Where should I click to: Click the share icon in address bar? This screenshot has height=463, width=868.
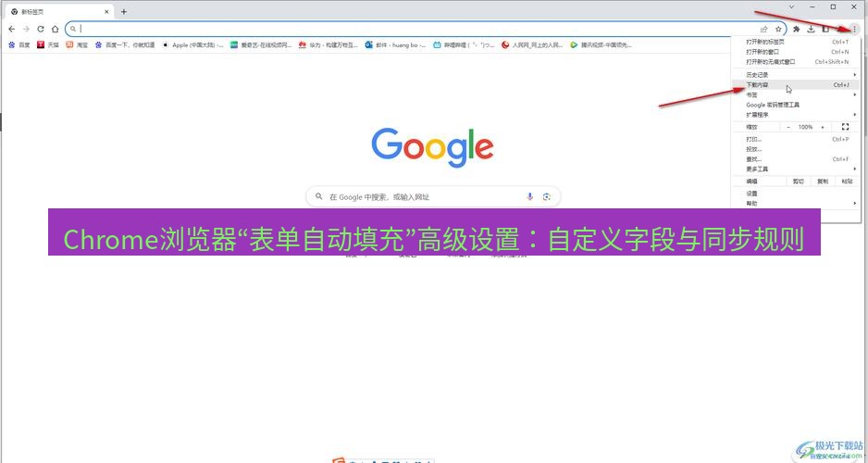pos(764,29)
